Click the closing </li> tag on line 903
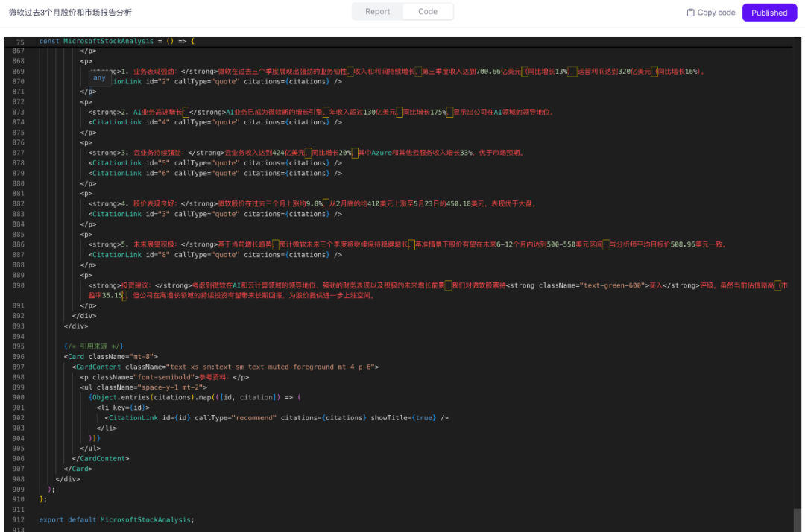Screen dimensions: 805x532 pyautogui.click(x=107, y=428)
